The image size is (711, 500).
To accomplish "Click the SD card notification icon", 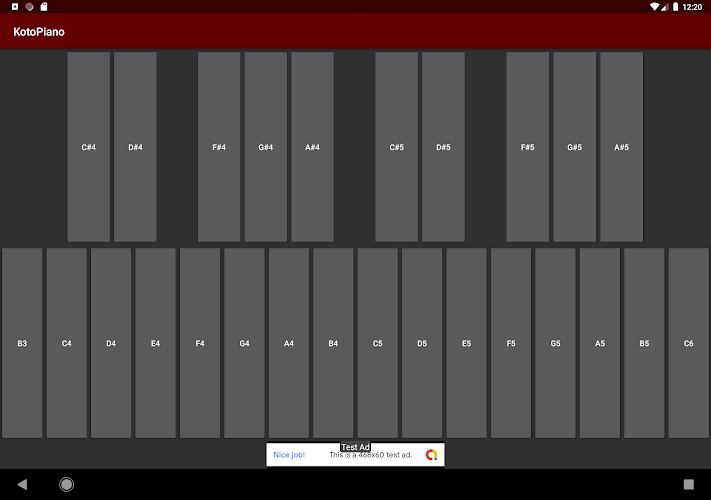I will (x=44, y=6).
